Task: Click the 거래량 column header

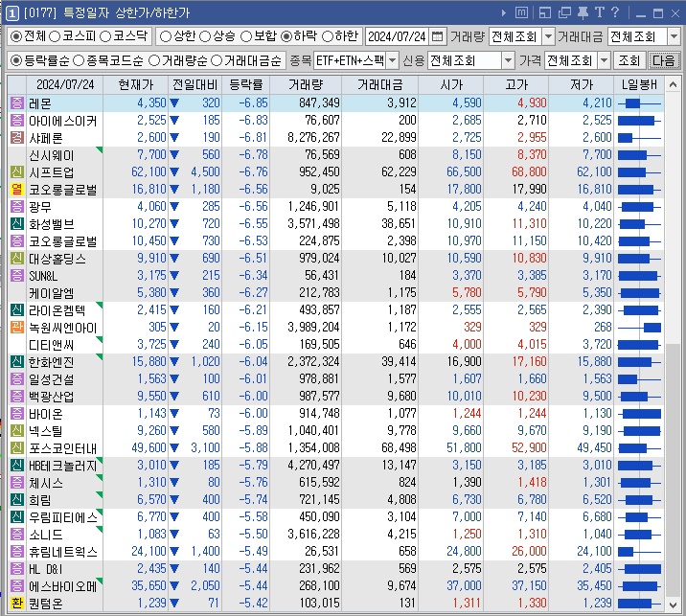Action: (x=306, y=84)
